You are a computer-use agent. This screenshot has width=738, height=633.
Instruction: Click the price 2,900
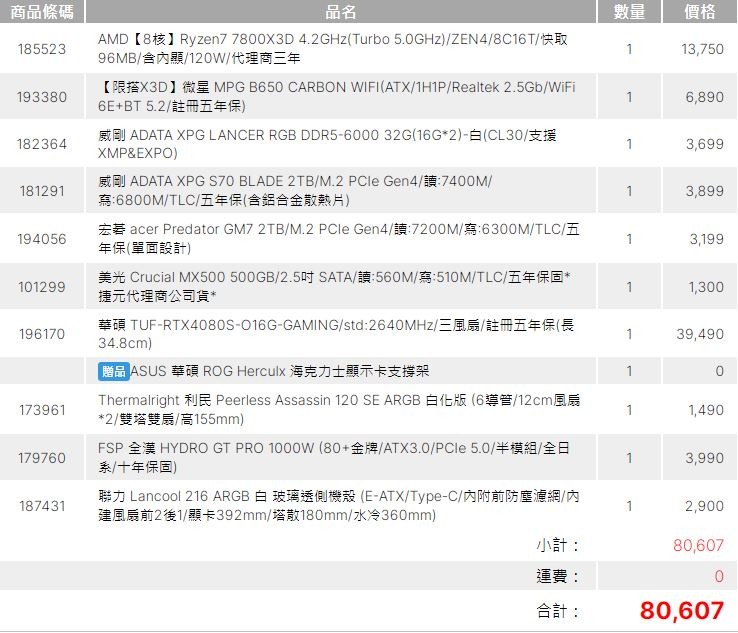pyautogui.click(x=705, y=506)
